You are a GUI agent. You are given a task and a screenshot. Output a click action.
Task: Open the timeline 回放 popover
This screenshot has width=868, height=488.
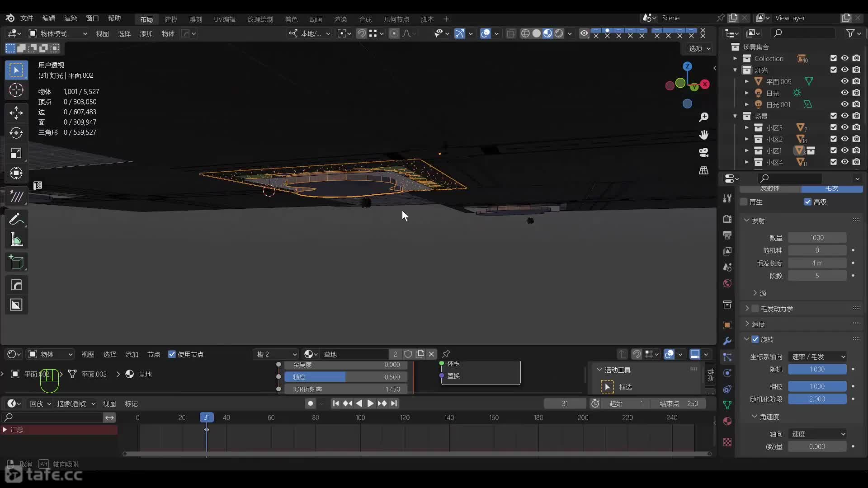[x=40, y=404]
